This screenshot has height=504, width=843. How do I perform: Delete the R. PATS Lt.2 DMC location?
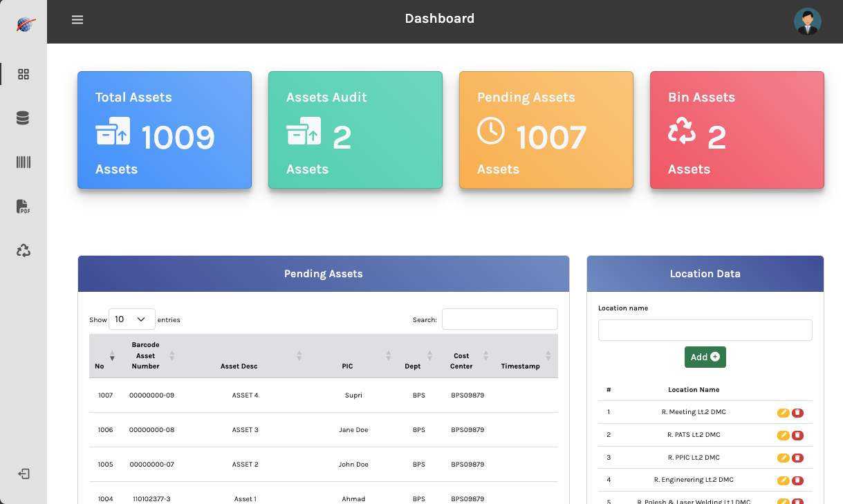coord(798,435)
